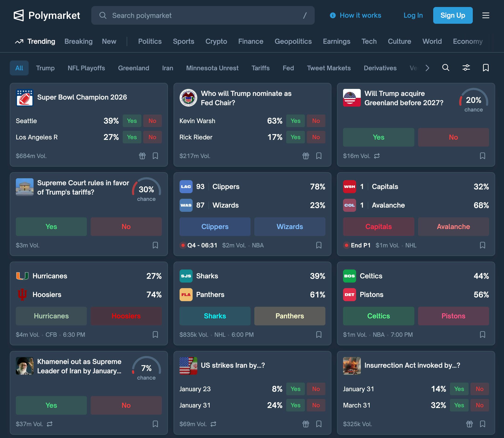Bookmark the Clippers vs Wizards market

319,245
